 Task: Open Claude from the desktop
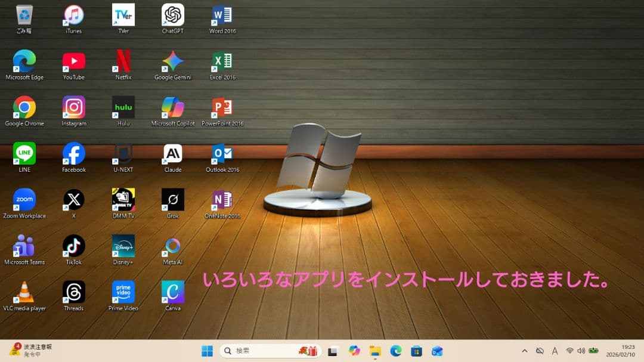click(x=172, y=153)
